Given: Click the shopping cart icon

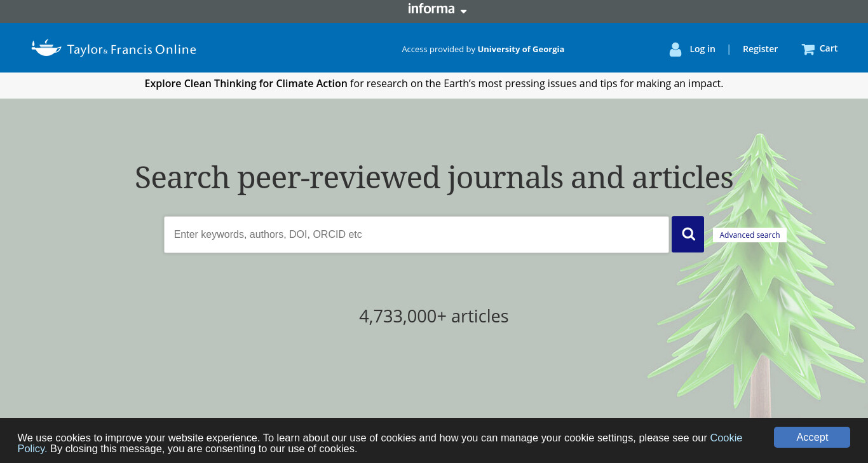Looking at the screenshot, I should point(808,49).
